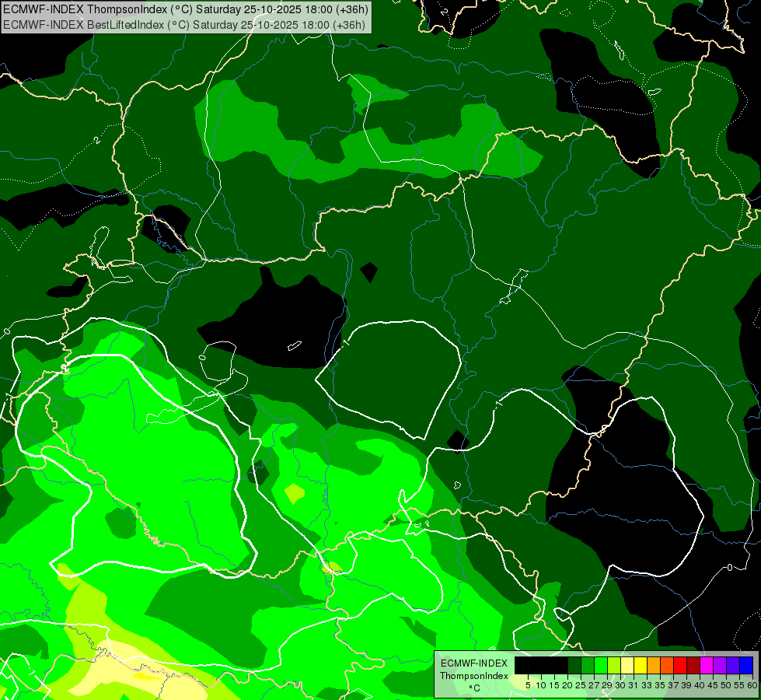Click the BestLiftedIndex title line
The width and height of the screenshot is (761, 700).
point(184,24)
